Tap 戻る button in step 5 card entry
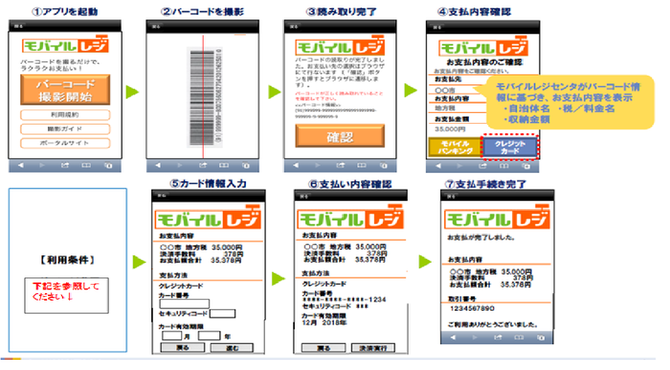The width and height of the screenshot is (670, 370). point(182,348)
